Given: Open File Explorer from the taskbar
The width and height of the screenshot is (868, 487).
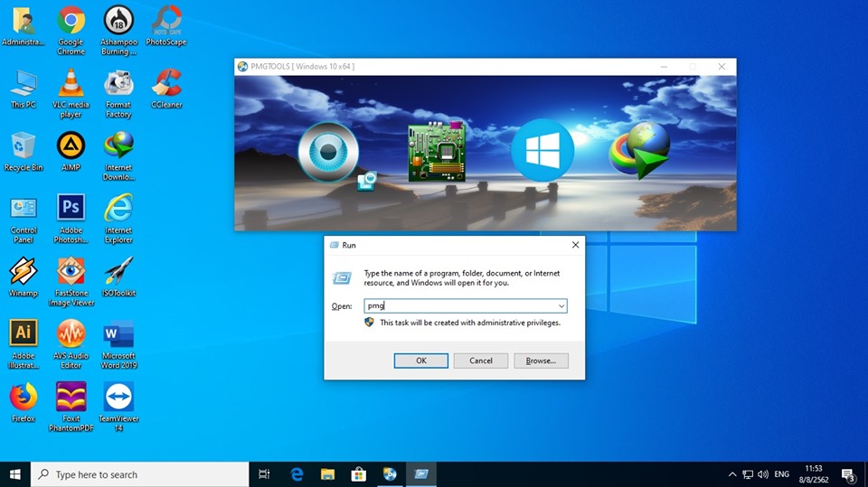Looking at the screenshot, I should pos(327,474).
